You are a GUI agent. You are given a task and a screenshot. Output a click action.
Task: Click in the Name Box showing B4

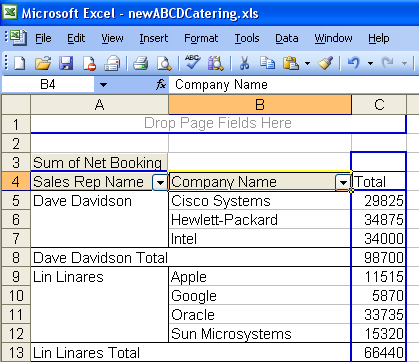pos(48,85)
